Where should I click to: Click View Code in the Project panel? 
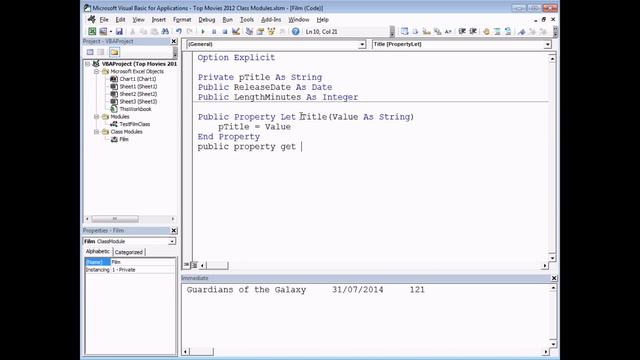coord(90,52)
